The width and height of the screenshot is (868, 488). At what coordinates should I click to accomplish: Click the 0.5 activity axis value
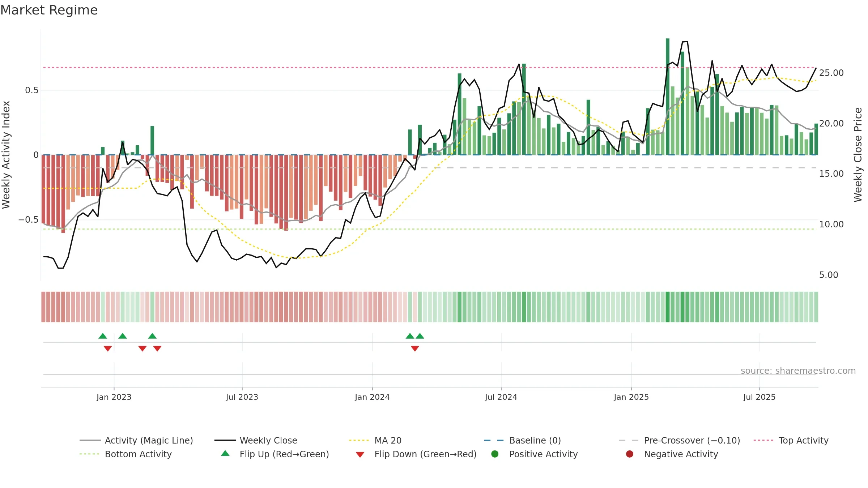(31, 90)
